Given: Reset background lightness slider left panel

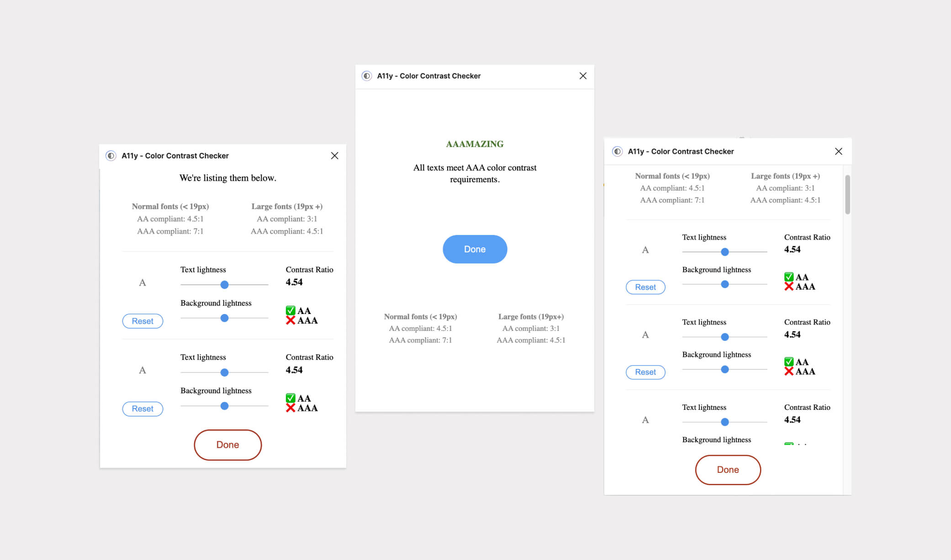Looking at the screenshot, I should click(x=142, y=321).
